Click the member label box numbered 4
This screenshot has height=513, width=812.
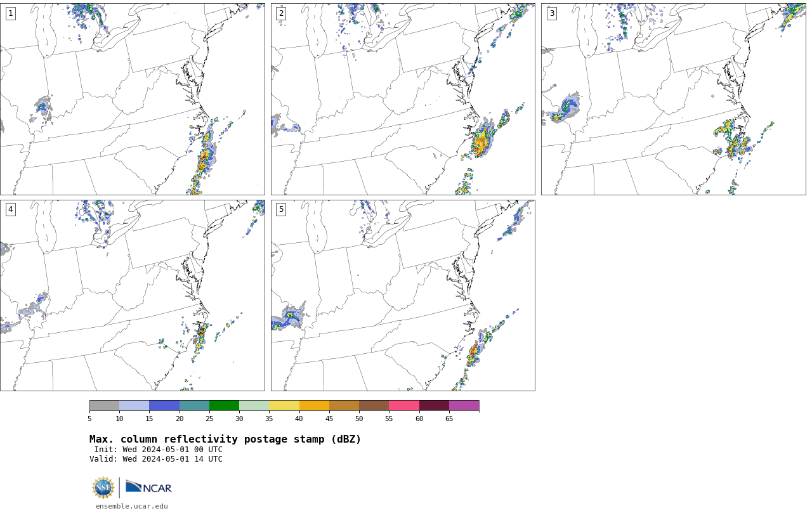coord(10,209)
